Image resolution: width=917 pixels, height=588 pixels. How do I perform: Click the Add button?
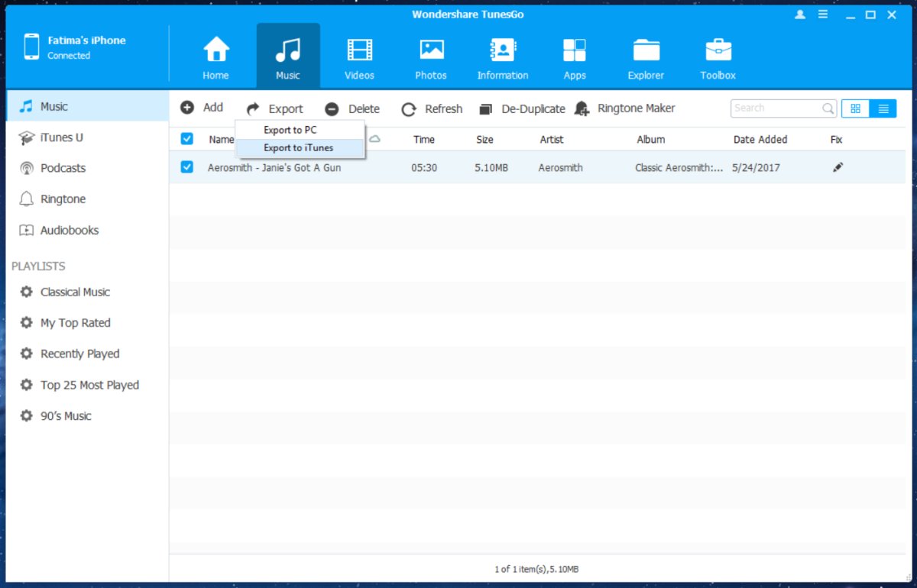point(202,108)
